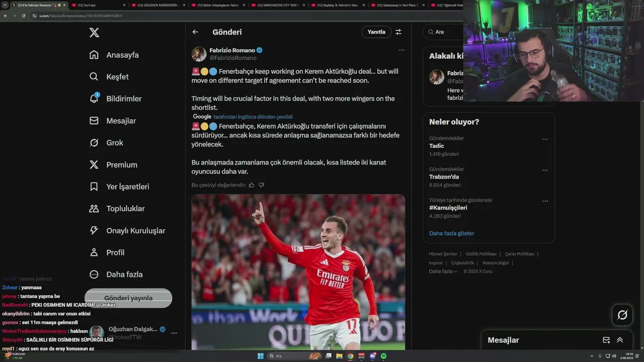Image resolution: width=644 pixels, height=362 pixels.
Task: Open the Kerem Aktürkoğlu photo
Action: [x=298, y=272]
